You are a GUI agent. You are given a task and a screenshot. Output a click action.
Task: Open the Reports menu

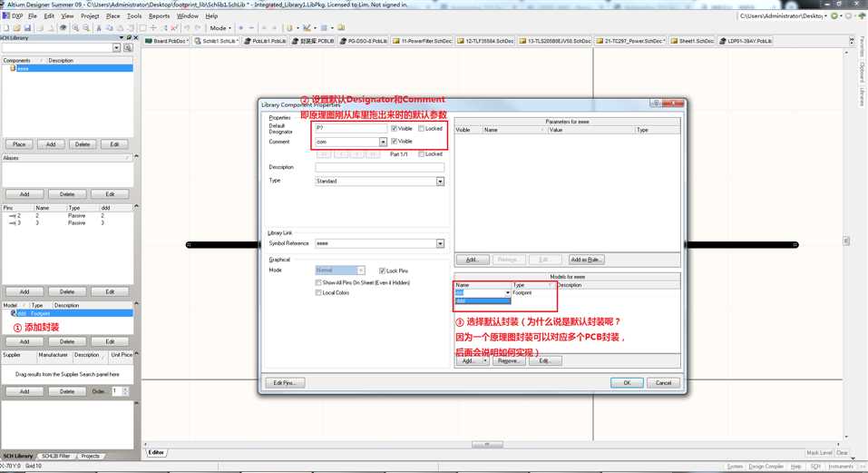[x=159, y=16]
